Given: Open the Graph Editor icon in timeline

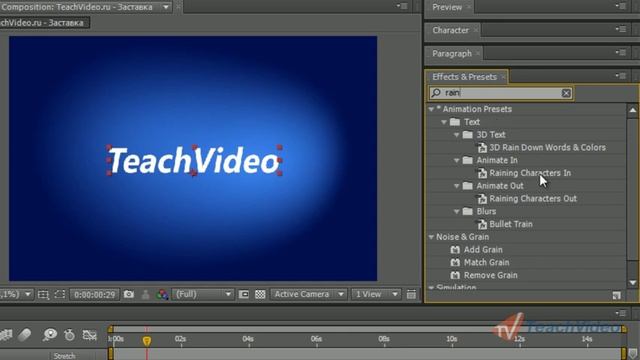Looking at the screenshot, I should pyautogui.click(x=89, y=335).
